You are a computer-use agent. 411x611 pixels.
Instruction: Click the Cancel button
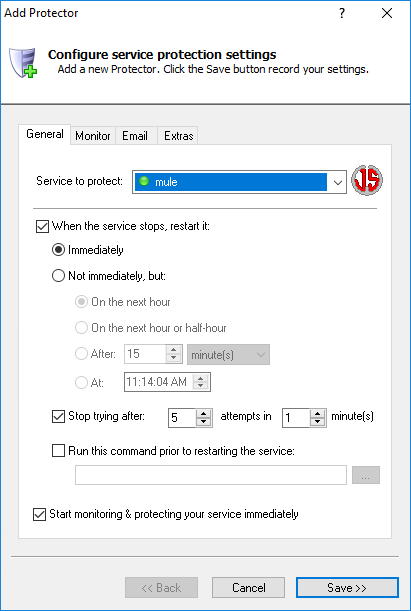[249, 588]
